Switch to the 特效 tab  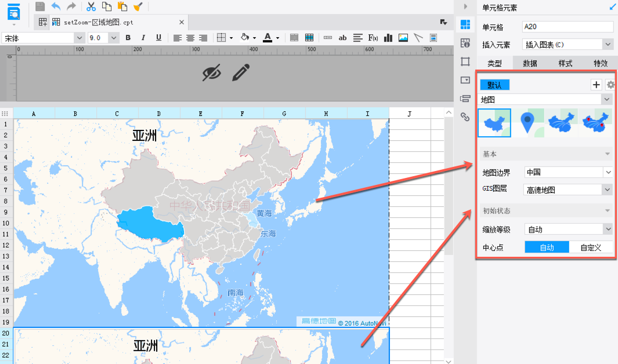click(x=600, y=63)
